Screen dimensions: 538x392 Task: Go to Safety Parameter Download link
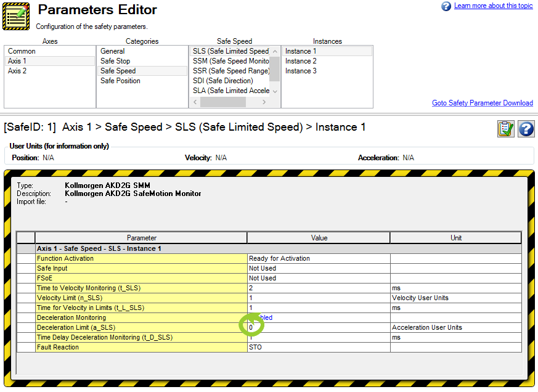tap(482, 103)
